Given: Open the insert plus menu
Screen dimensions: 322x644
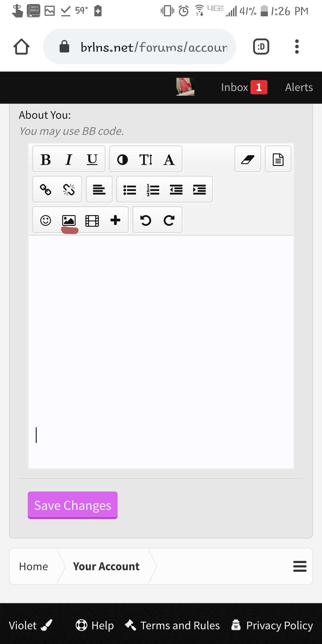Looking at the screenshot, I should pos(115,220).
